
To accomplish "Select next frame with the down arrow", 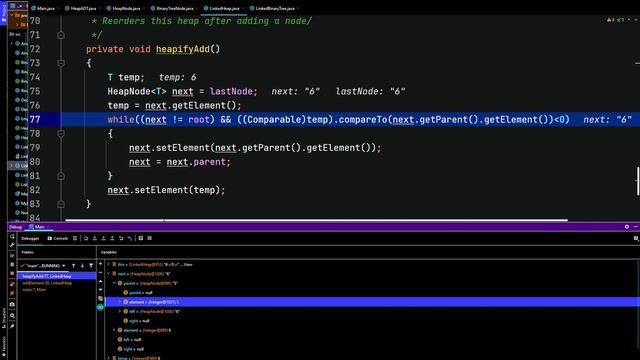I will tap(82, 266).
